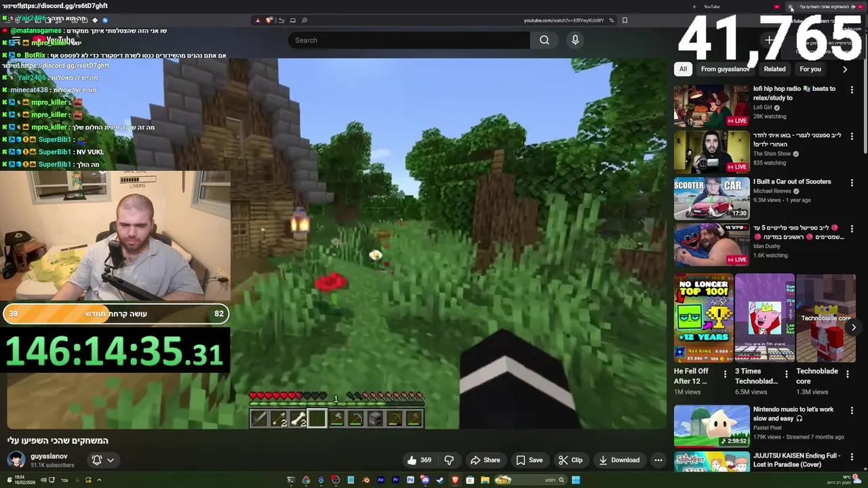The image size is (868, 488).
Task: Select the Related filter chip
Action: (x=774, y=69)
